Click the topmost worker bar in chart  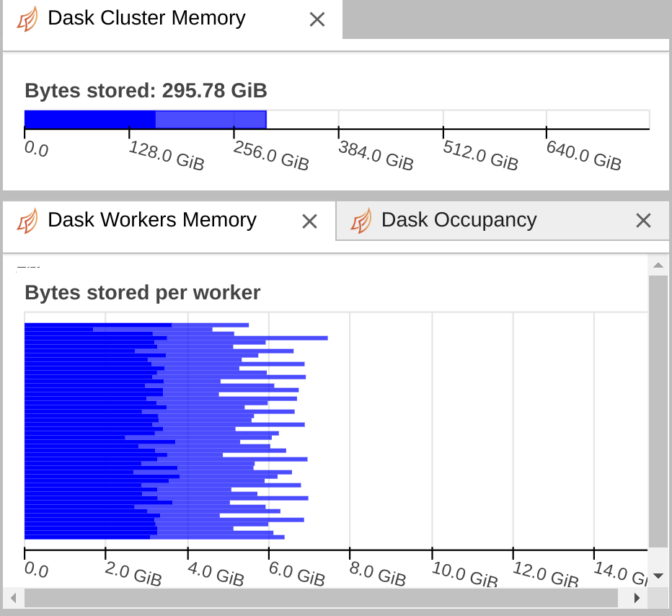pyautogui.click(x=137, y=325)
